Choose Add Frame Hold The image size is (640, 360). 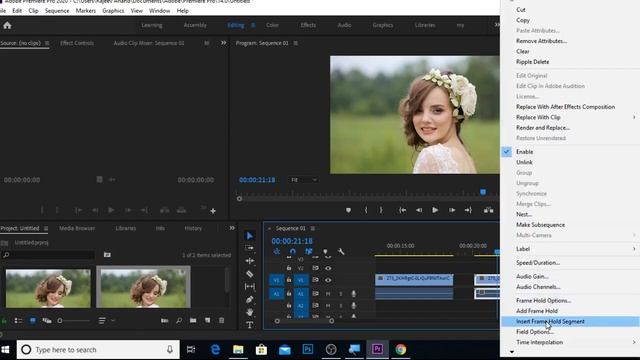[537, 311]
